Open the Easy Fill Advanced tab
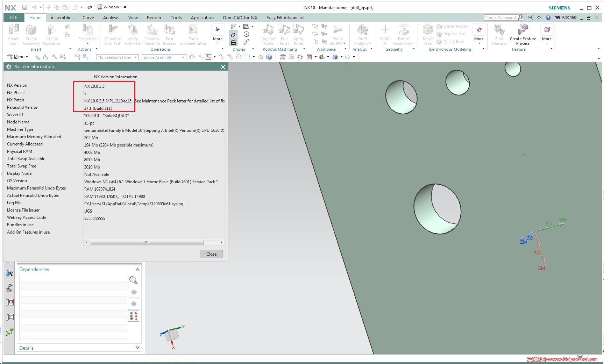The width and height of the screenshot is (604, 364). point(285,17)
